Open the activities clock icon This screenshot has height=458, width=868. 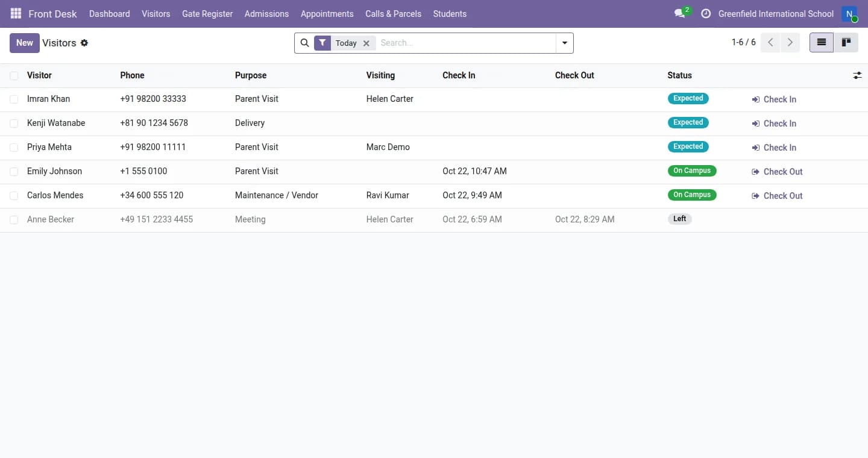point(706,13)
